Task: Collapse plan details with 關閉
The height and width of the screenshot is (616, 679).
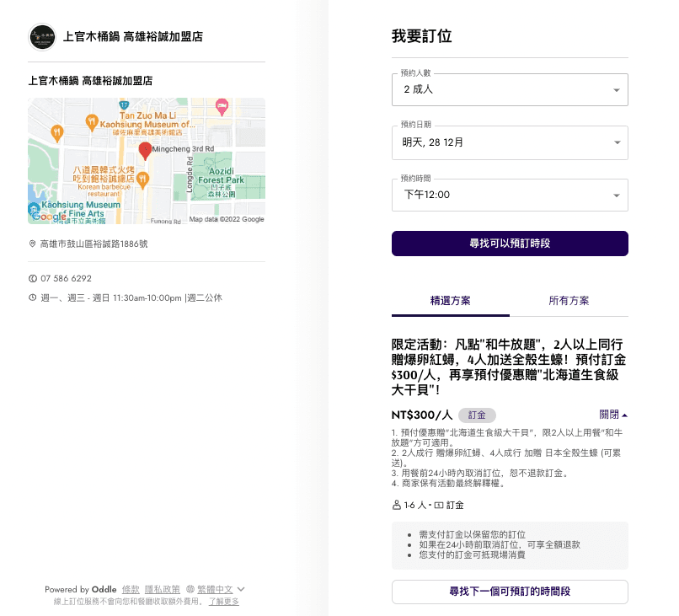Action: pyautogui.click(x=613, y=415)
